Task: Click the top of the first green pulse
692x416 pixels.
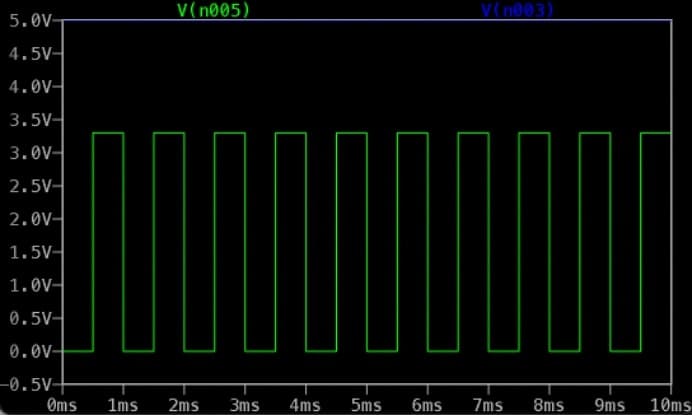Action: coord(108,133)
